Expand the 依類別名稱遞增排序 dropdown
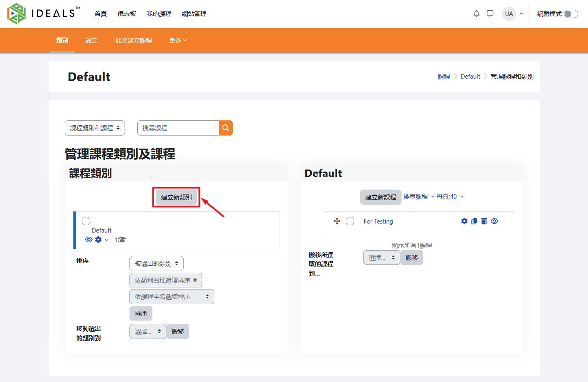 pyautogui.click(x=166, y=280)
